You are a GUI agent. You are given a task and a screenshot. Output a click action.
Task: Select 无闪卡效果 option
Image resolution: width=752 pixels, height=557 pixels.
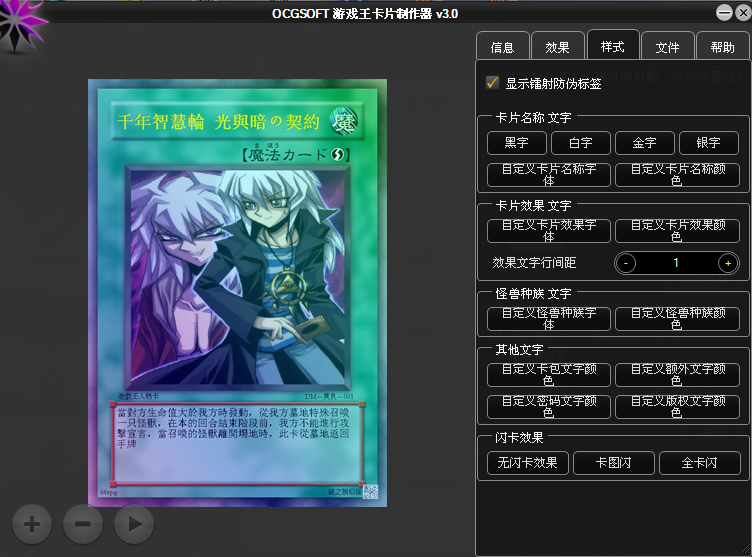pos(528,463)
